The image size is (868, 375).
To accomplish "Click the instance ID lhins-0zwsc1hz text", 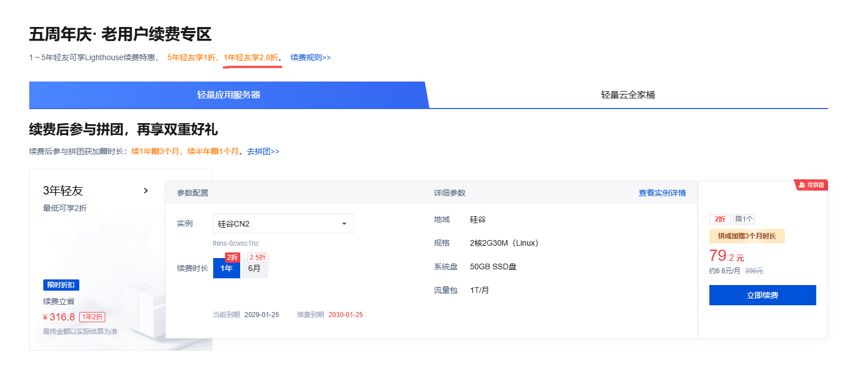I will pos(236,243).
